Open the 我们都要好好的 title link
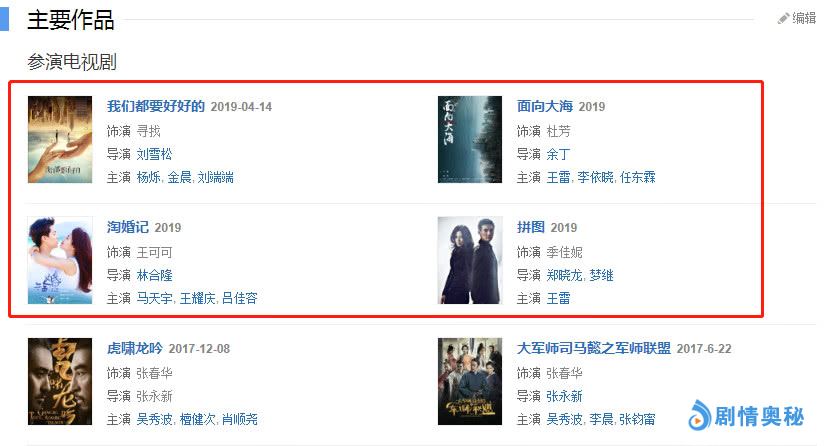 [155, 106]
